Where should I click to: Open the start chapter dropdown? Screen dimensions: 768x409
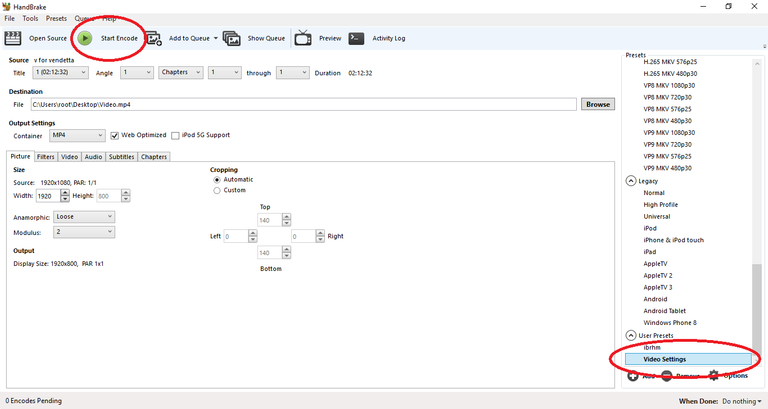224,72
